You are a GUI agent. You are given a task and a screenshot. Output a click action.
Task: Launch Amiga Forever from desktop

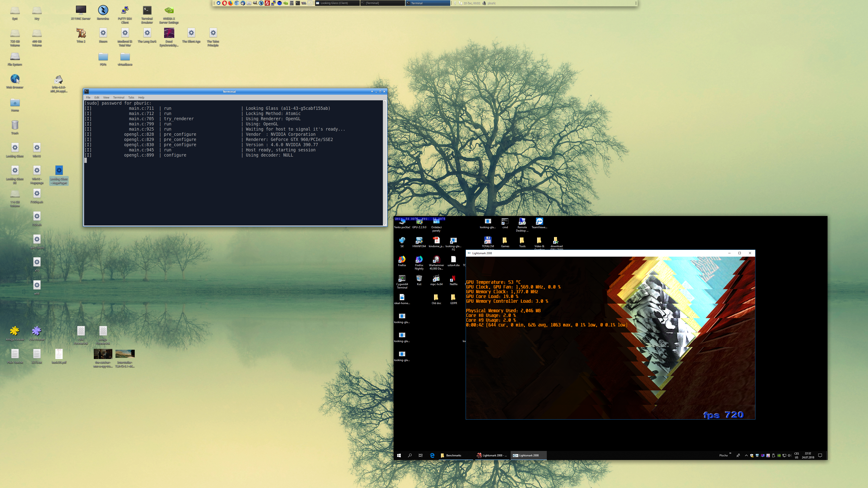pos(15,333)
